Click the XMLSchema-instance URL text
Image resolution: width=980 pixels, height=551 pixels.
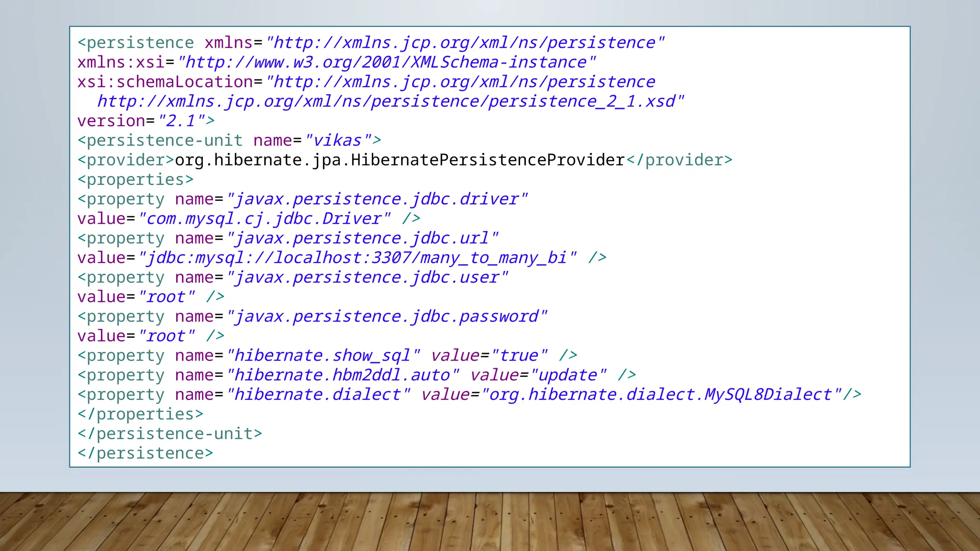[x=387, y=63]
